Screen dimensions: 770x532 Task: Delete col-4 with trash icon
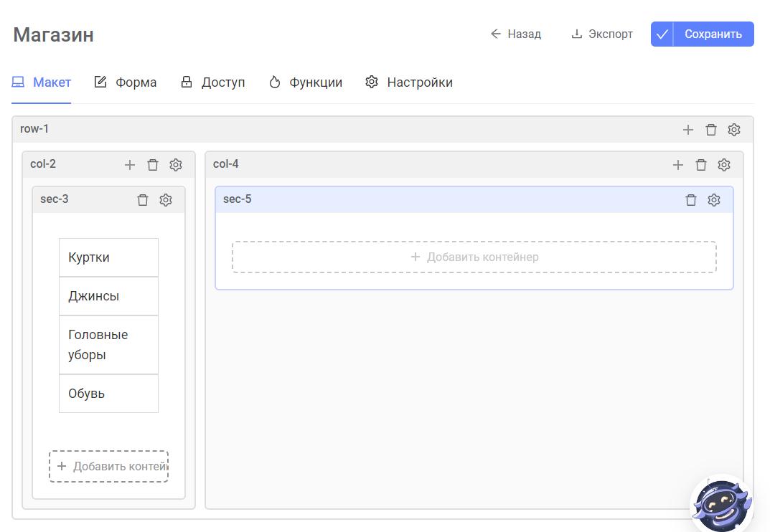[701, 165]
